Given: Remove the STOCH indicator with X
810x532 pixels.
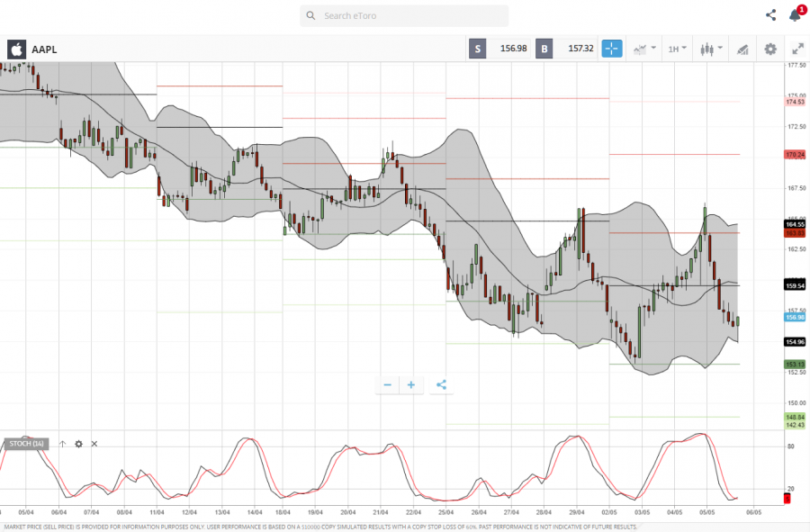Looking at the screenshot, I should click(94, 444).
